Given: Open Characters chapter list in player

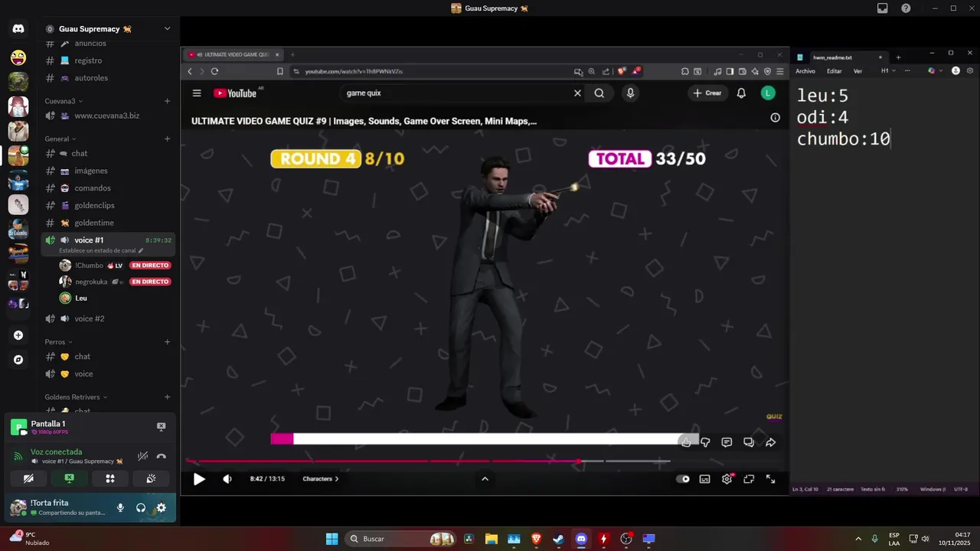Looking at the screenshot, I should [321, 479].
